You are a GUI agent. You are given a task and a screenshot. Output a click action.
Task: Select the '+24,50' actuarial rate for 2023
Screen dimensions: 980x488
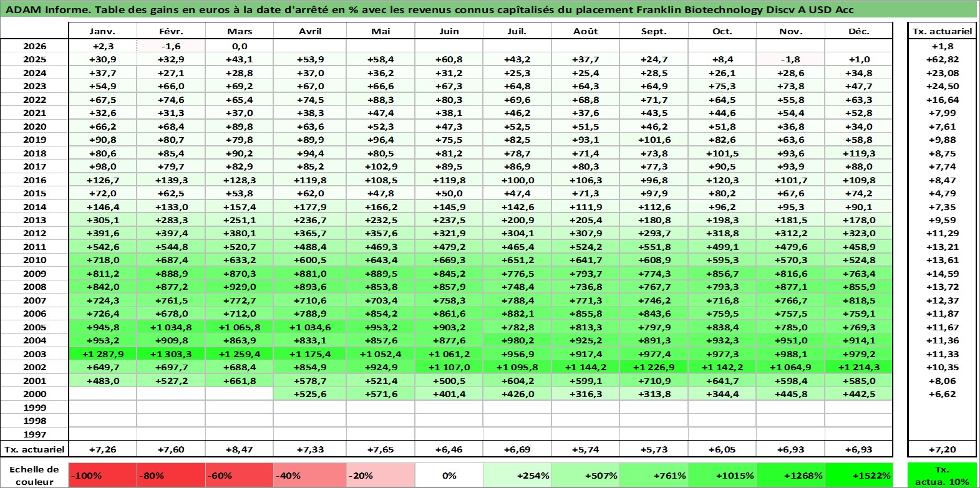[942, 86]
